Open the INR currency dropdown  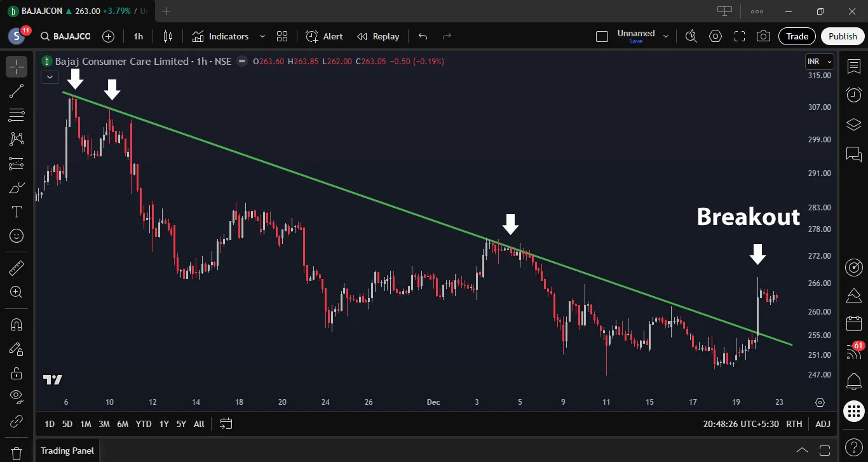pyautogui.click(x=820, y=62)
